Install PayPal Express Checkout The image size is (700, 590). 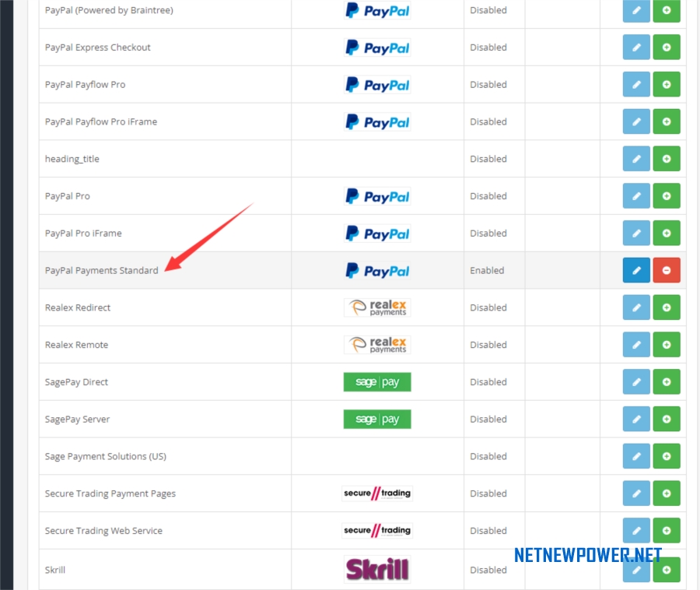tap(667, 47)
